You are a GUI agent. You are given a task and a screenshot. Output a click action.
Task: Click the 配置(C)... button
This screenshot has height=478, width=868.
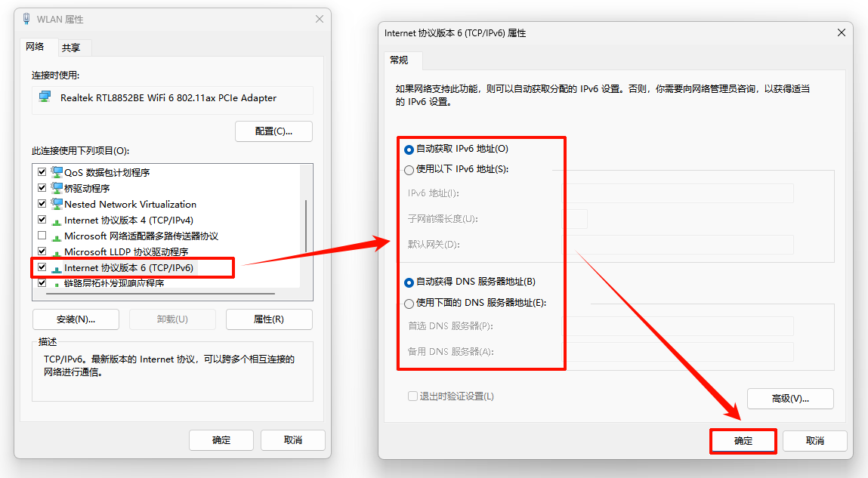pyautogui.click(x=273, y=131)
